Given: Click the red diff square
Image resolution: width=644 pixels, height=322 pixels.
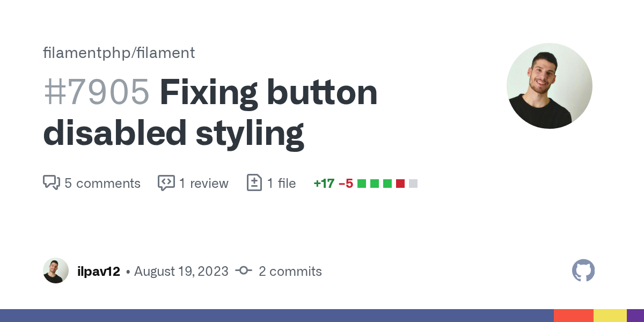Looking at the screenshot, I should click(x=400, y=184).
